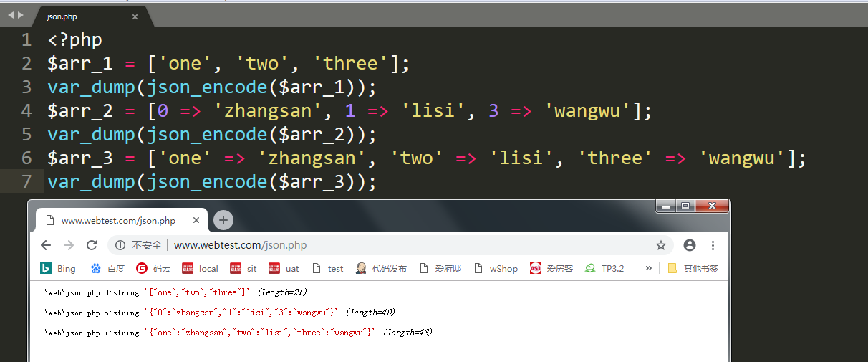Open the test bookmark
The image size is (868, 362).
coord(327,268)
